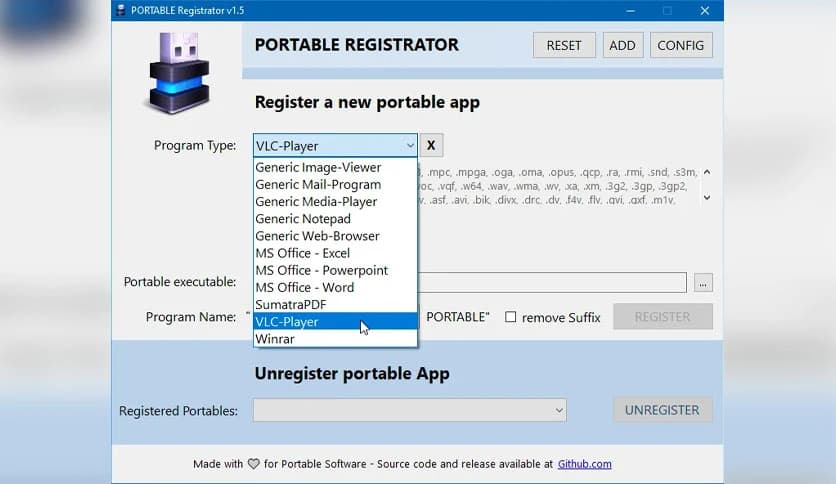Expand the Registered Portables dropdown
The height and width of the screenshot is (484, 836).
pos(559,410)
